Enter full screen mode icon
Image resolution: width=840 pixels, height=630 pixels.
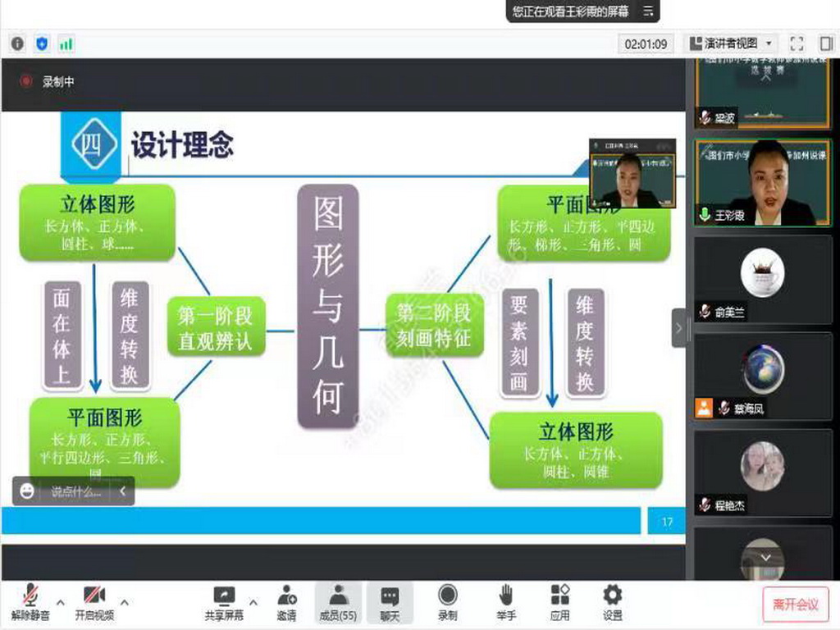(x=797, y=43)
